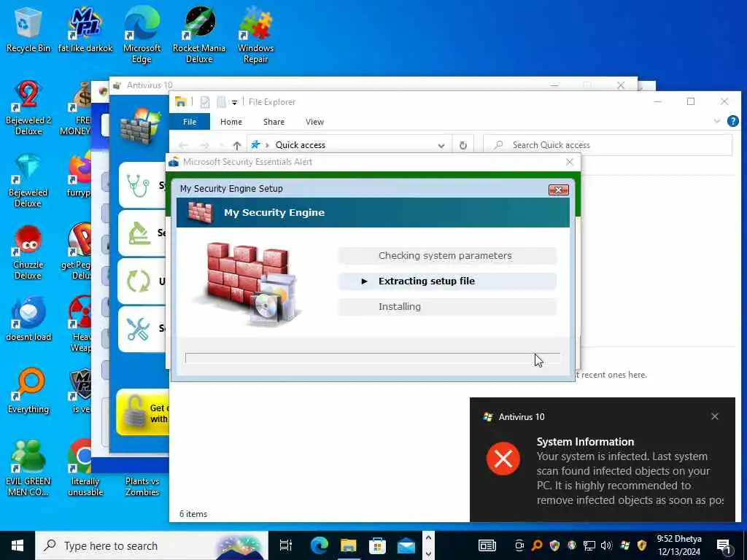Refresh the Quick access folder view
This screenshot has width=747, height=560.
[x=463, y=145]
